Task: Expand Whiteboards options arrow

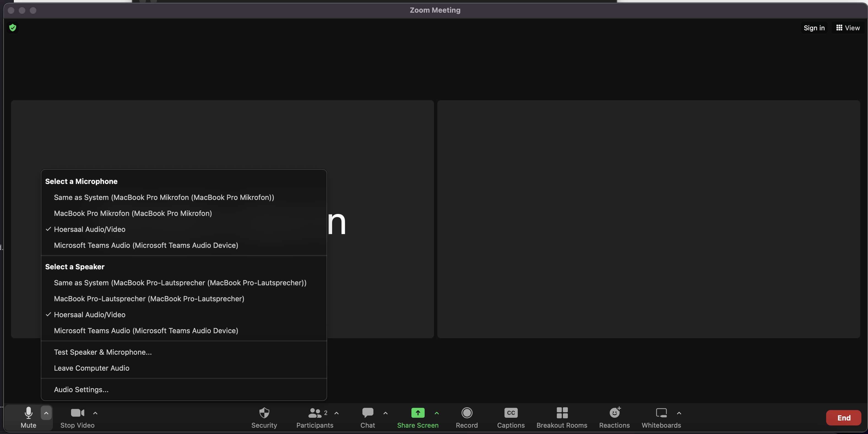Action: 679,413
